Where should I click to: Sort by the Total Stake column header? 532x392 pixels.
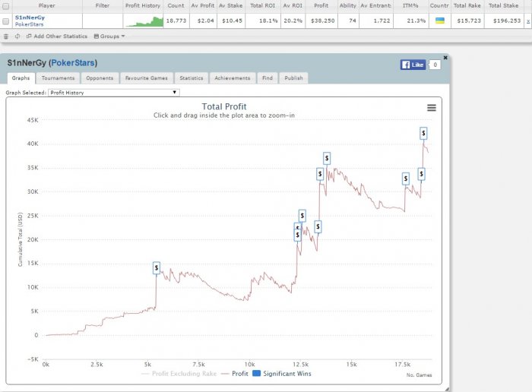point(503,6)
